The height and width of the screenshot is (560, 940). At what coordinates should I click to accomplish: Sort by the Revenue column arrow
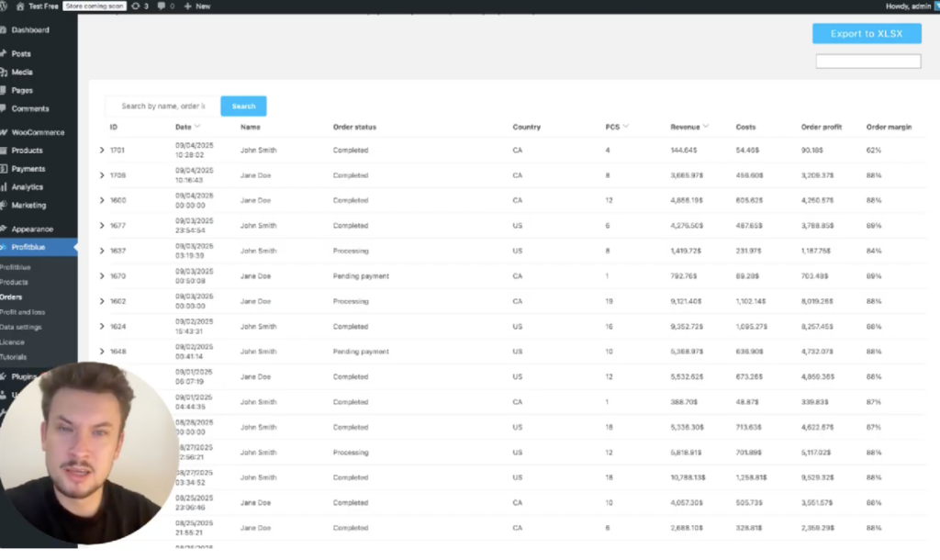tap(706, 127)
